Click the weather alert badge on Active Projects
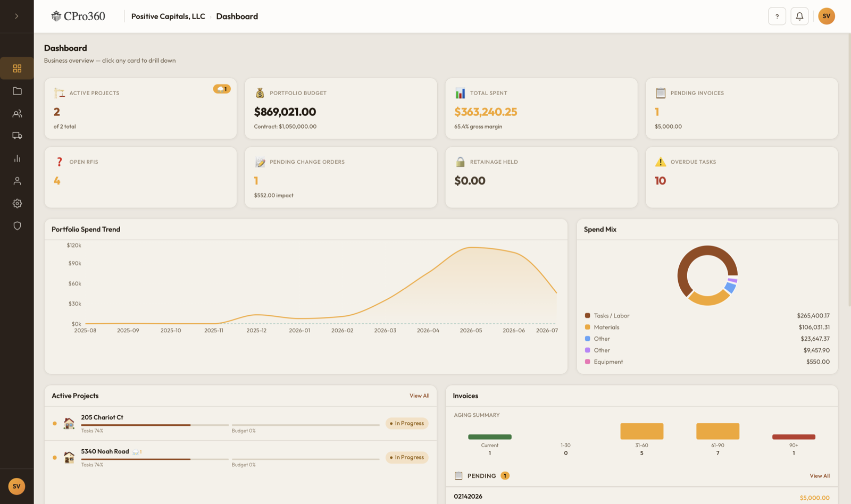This screenshot has width=851, height=504. (x=222, y=89)
